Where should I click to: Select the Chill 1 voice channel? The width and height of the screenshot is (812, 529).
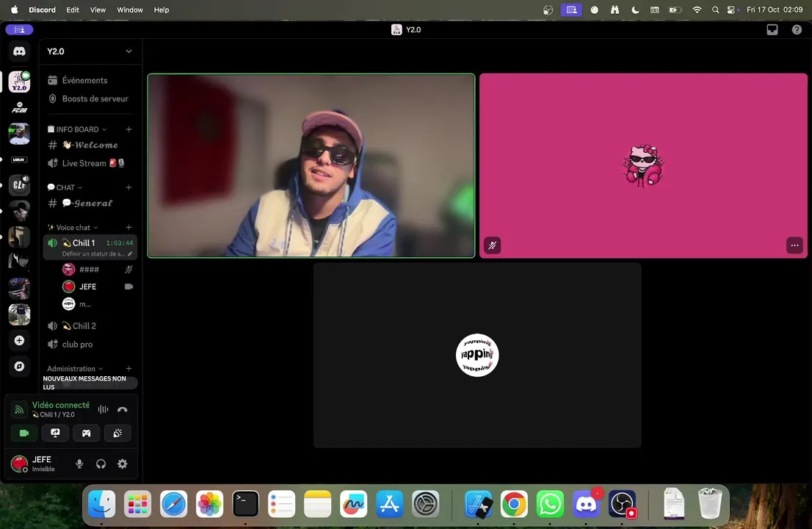point(90,247)
